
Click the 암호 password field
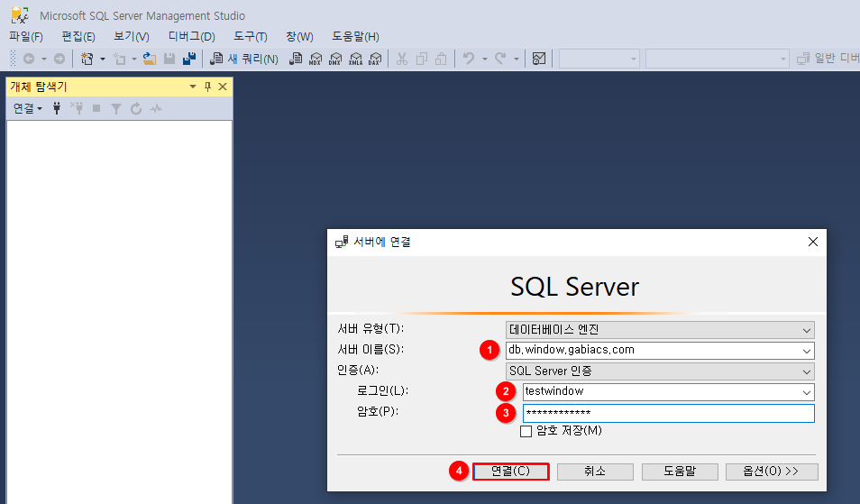click(669, 413)
